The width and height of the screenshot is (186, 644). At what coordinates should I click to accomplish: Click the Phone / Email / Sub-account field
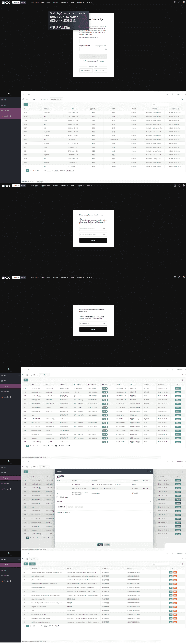tap(93, 40)
